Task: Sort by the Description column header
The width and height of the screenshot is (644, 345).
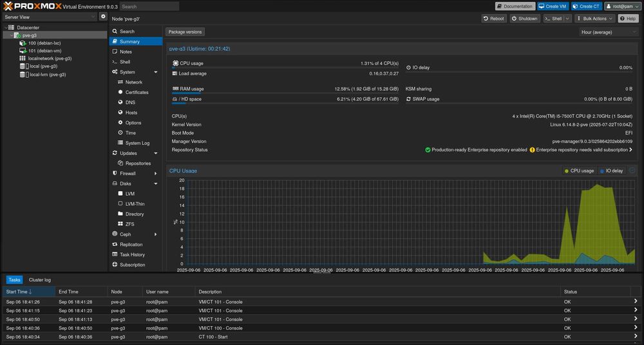Action: coord(377,292)
